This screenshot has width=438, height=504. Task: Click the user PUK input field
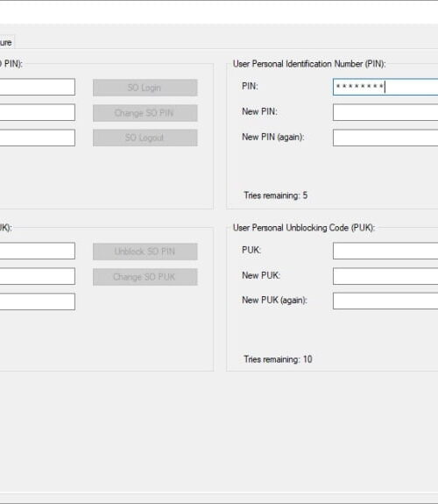point(385,251)
